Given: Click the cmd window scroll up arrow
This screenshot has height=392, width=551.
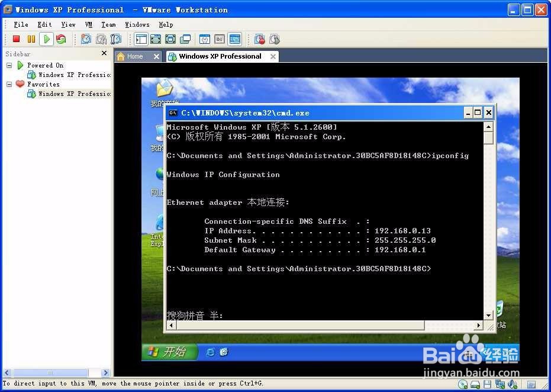Looking at the screenshot, I should 488,126.
